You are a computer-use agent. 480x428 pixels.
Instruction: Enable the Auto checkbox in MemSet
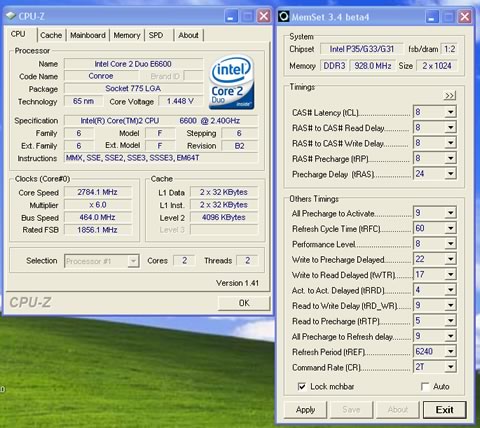[x=425, y=387]
